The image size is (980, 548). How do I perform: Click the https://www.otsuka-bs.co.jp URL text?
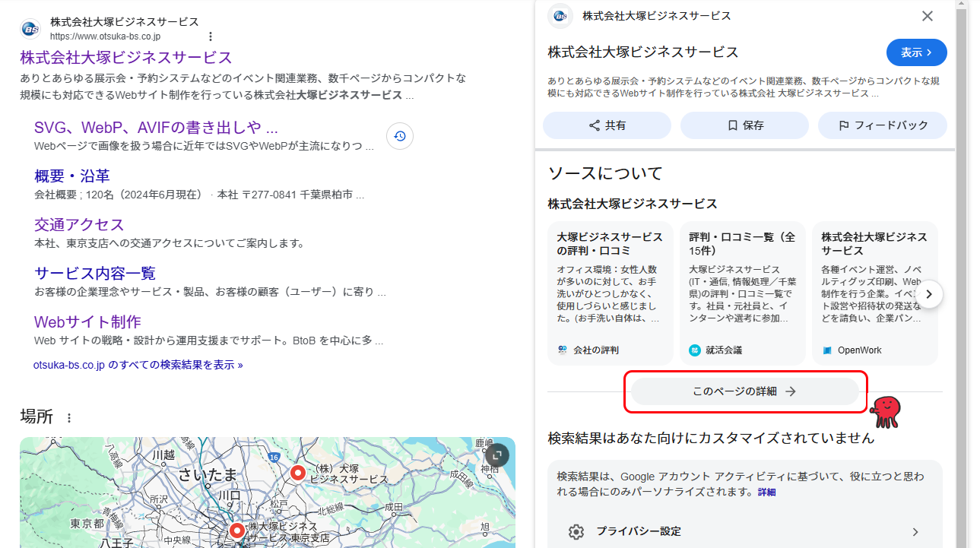[105, 36]
